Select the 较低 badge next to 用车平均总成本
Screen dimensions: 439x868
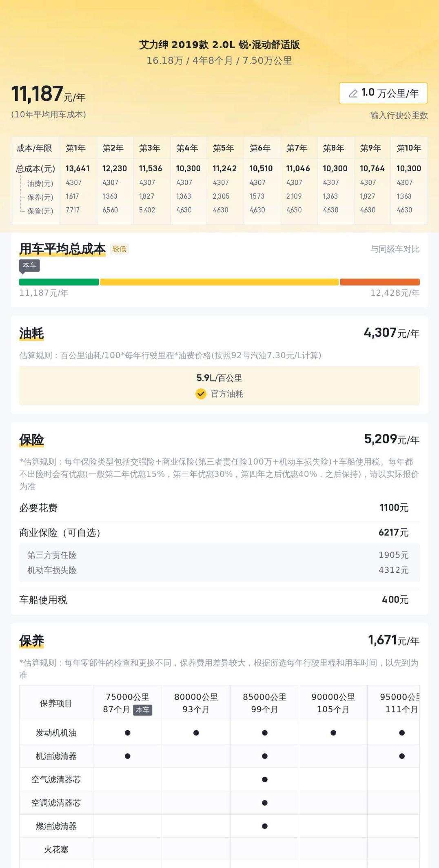119,249
